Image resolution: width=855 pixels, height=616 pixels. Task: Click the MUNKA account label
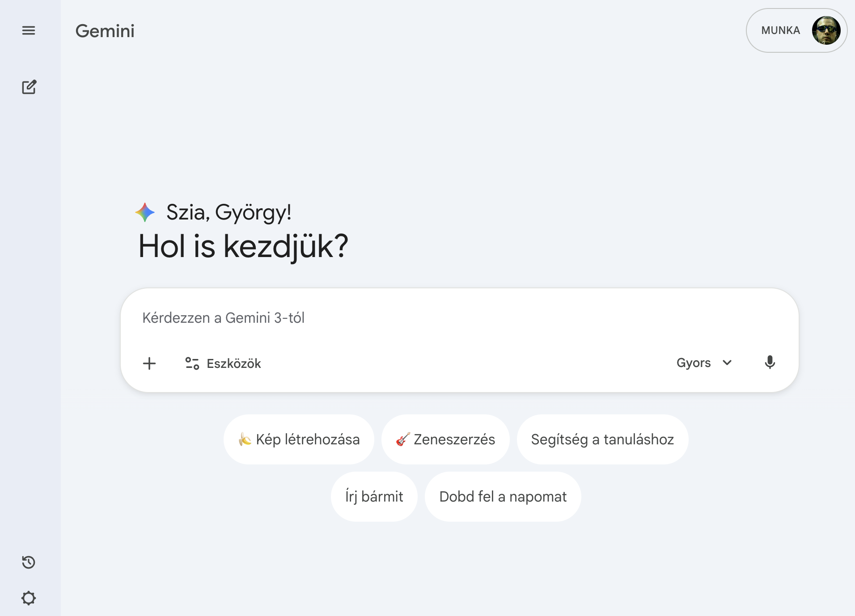click(x=780, y=30)
